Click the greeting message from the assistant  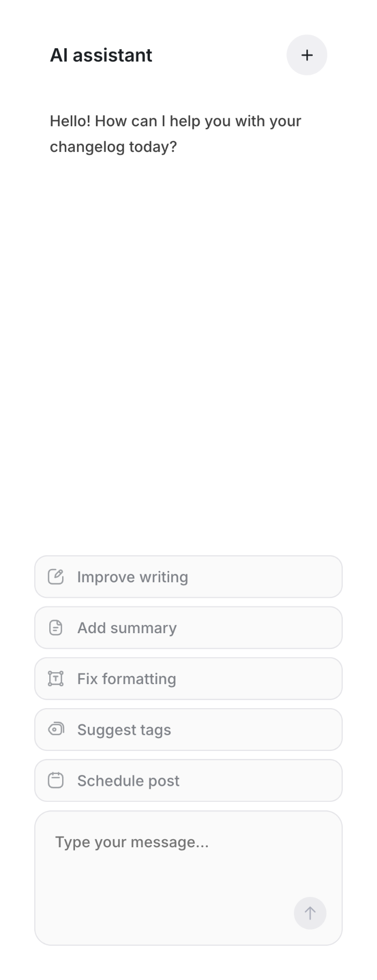[175, 133]
